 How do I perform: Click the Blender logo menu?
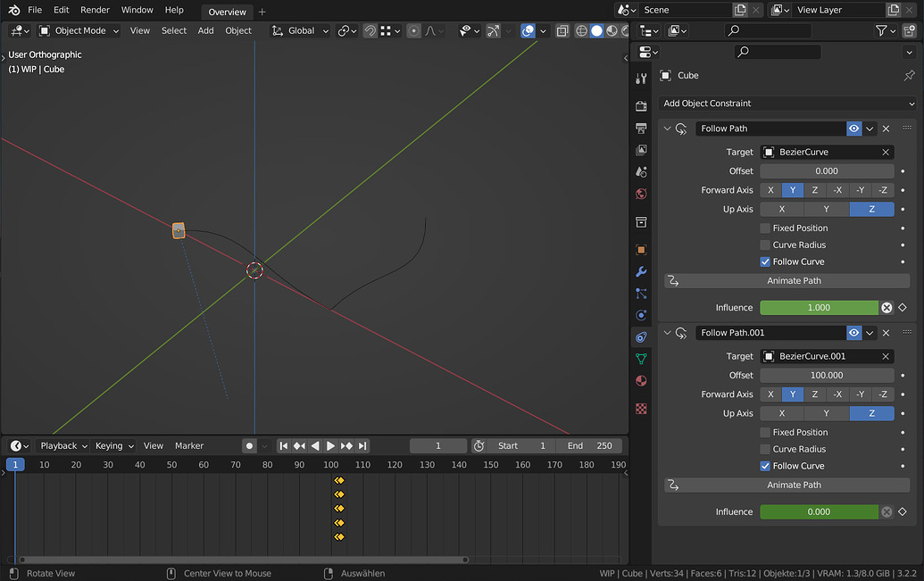click(14, 10)
